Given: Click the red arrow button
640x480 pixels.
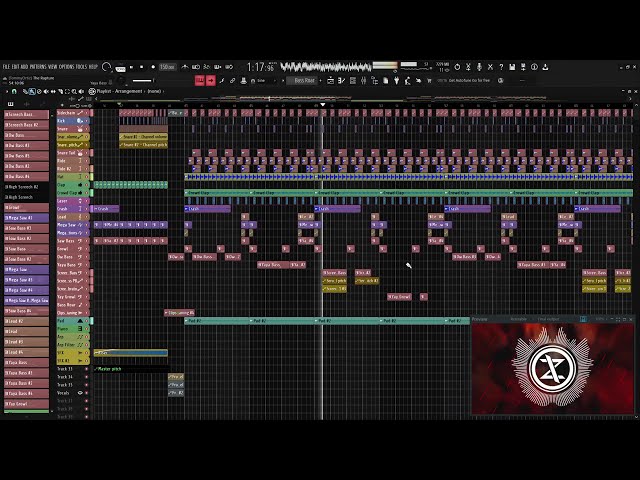Looking at the screenshot, I should 211,80.
